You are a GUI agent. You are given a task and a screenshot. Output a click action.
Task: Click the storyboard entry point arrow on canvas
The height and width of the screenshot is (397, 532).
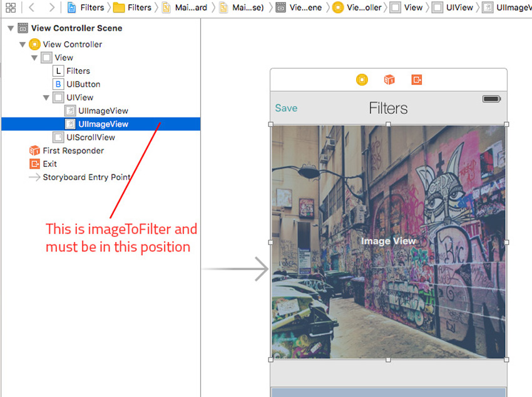pyautogui.click(x=235, y=269)
